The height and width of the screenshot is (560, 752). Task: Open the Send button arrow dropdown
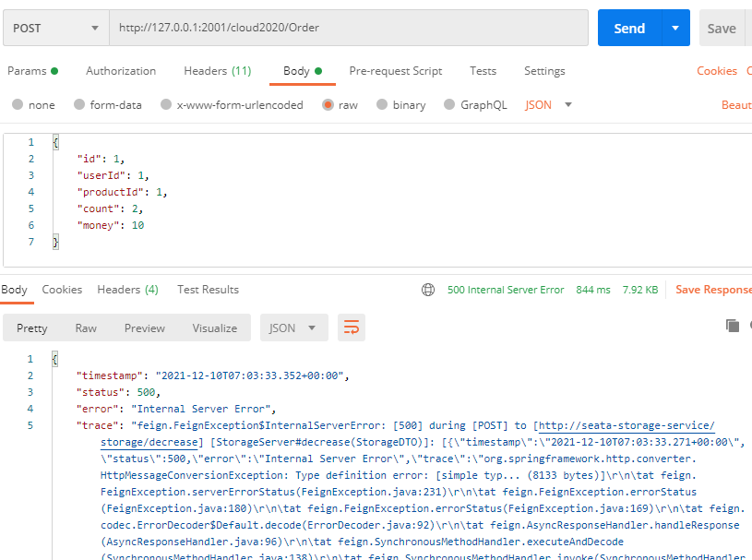[675, 28]
